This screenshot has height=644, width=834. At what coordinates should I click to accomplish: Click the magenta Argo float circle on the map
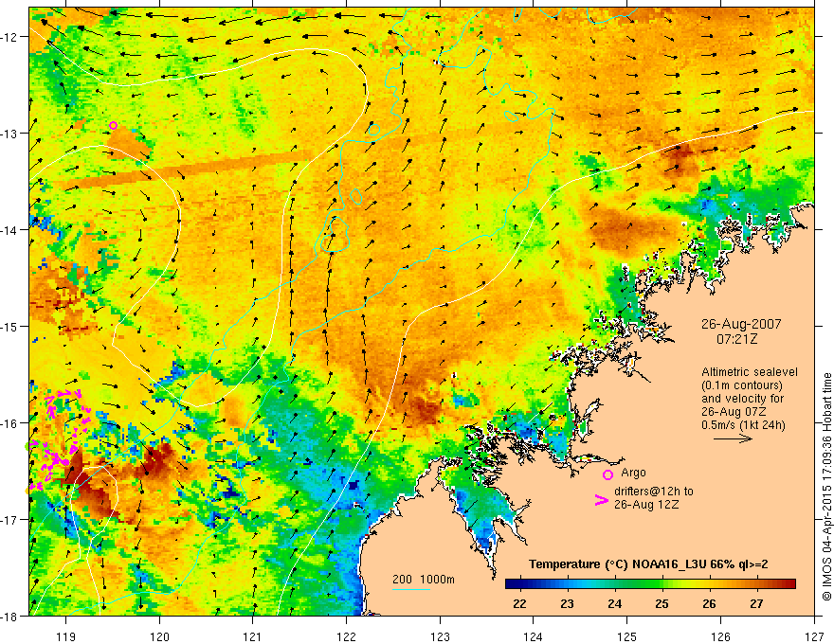click(x=114, y=125)
